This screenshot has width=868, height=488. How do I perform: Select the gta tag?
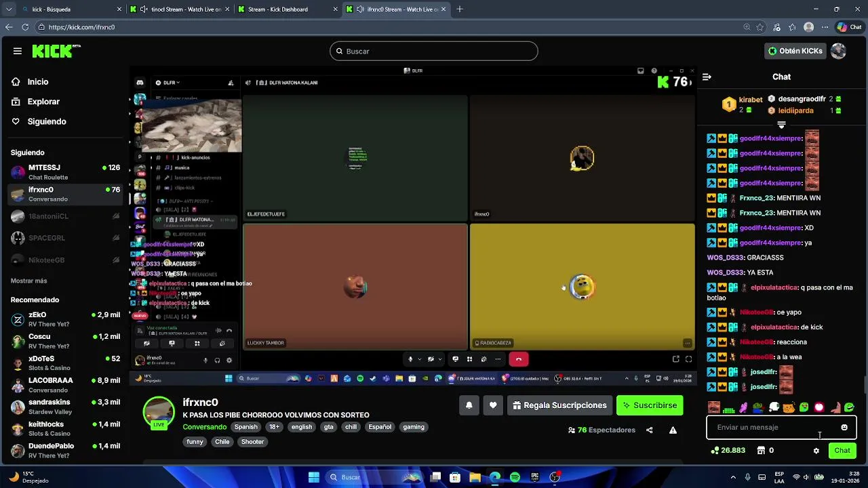(328, 427)
